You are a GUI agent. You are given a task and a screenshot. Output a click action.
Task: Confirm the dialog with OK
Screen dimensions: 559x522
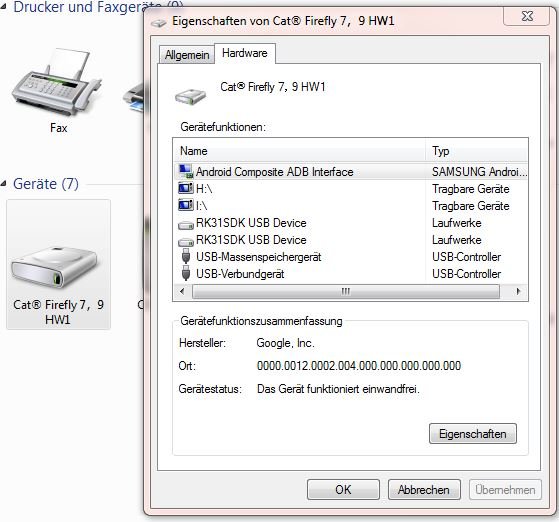[343, 490]
